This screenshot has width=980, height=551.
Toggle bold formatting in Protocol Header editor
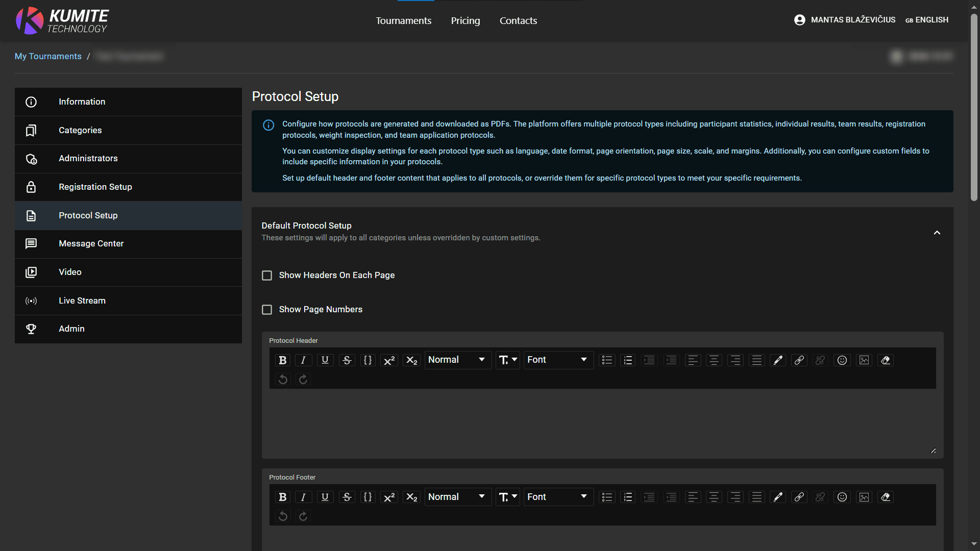pos(282,360)
